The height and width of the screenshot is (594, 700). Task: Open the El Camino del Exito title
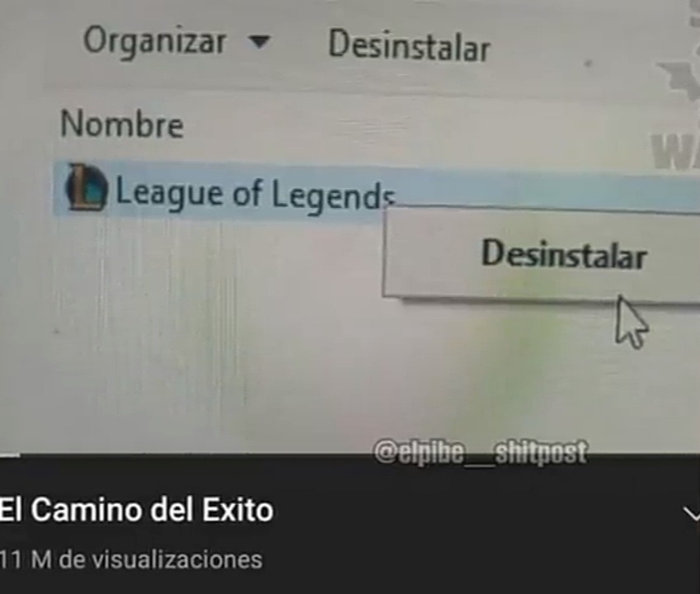[136, 510]
